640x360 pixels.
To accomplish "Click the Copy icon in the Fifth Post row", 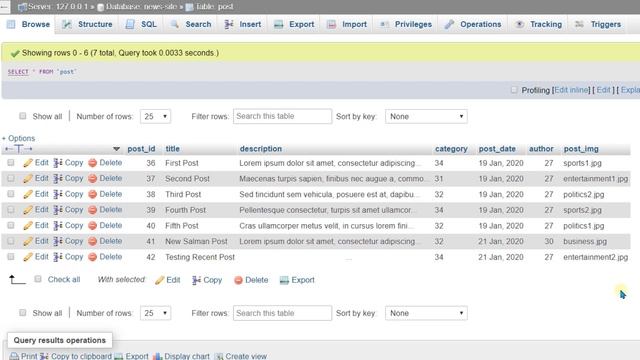I will (x=58, y=225).
